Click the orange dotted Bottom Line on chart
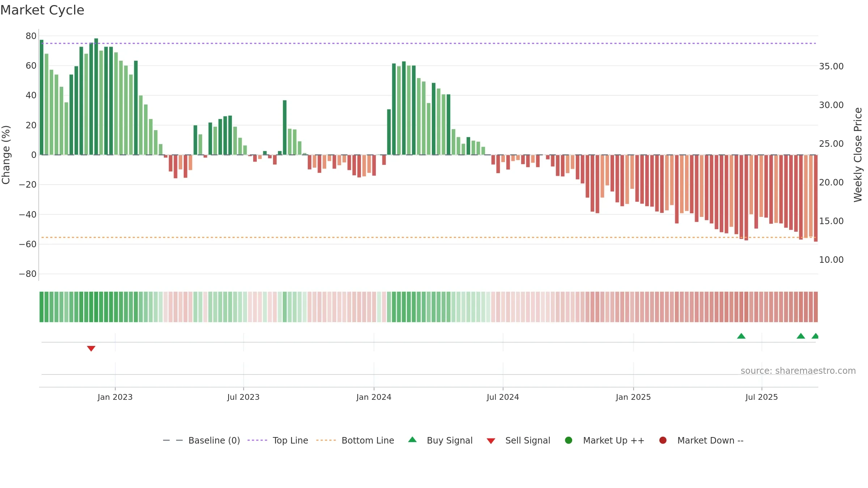The width and height of the screenshot is (868, 488). 429,237
